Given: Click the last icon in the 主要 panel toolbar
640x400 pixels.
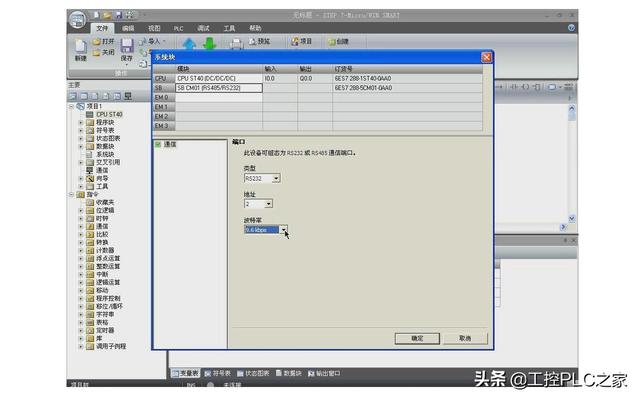Looking at the screenshot, I should 128,96.
